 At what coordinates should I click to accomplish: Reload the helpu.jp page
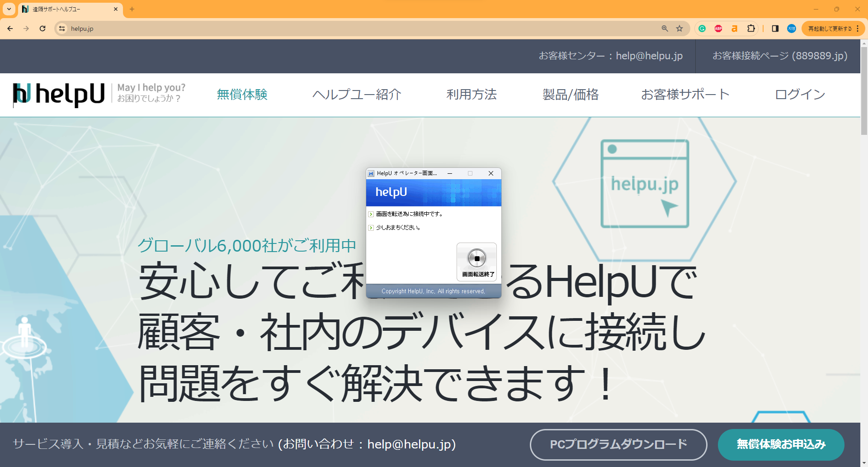42,29
